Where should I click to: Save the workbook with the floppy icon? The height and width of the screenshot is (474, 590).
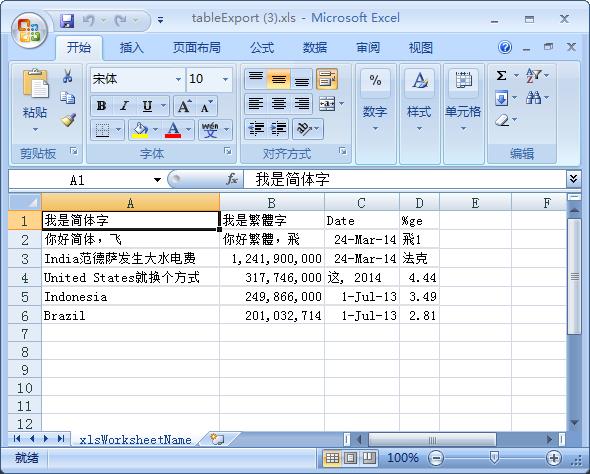coord(67,20)
